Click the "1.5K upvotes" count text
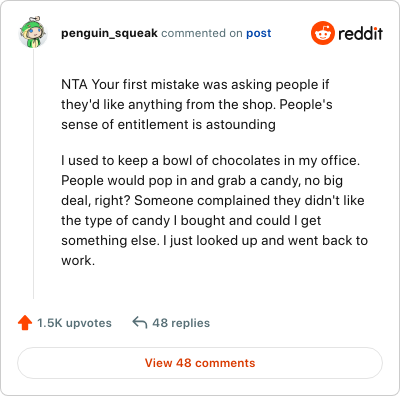The image size is (400, 396). click(74, 323)
